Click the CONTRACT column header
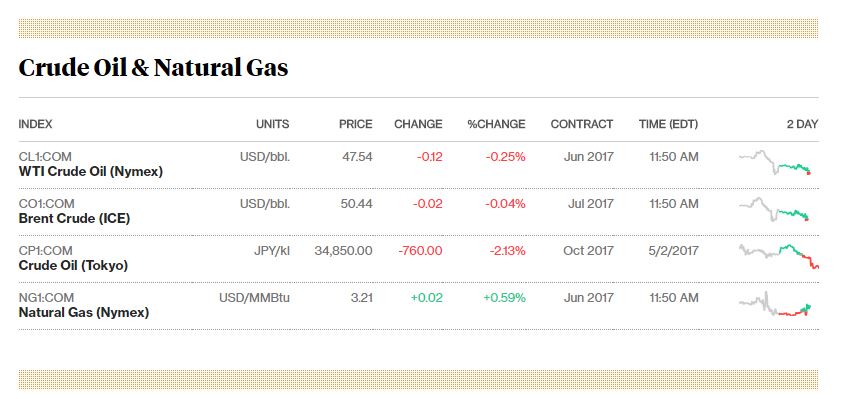The width and height of the screenshot is (859, 399). point(582,124)
